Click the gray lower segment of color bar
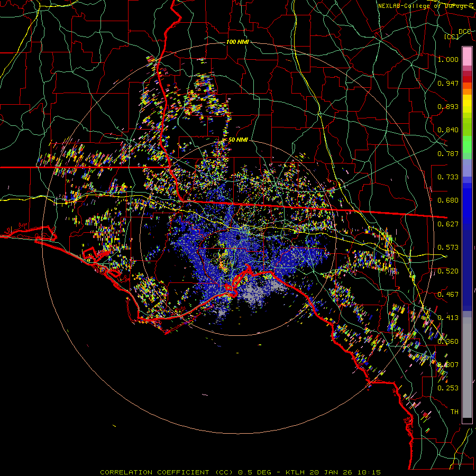Image resolution: width=476 pixels, height=476 pixels. click(x=467, y=368)
